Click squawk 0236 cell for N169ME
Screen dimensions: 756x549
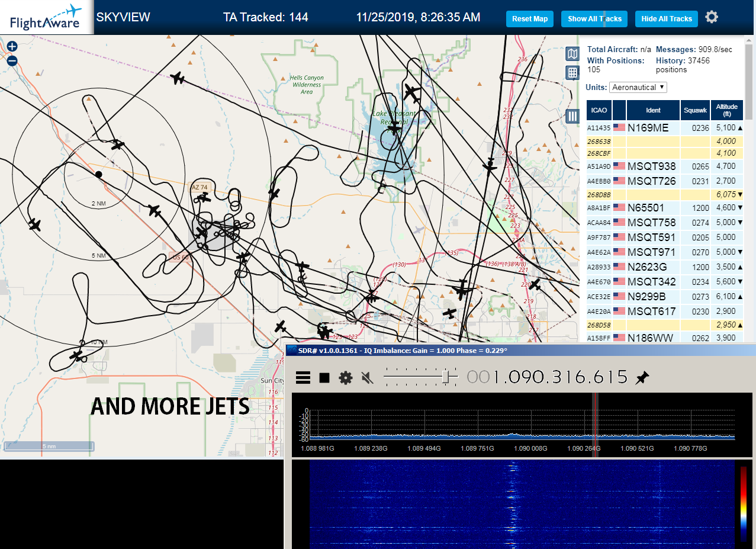pos(695,127)
